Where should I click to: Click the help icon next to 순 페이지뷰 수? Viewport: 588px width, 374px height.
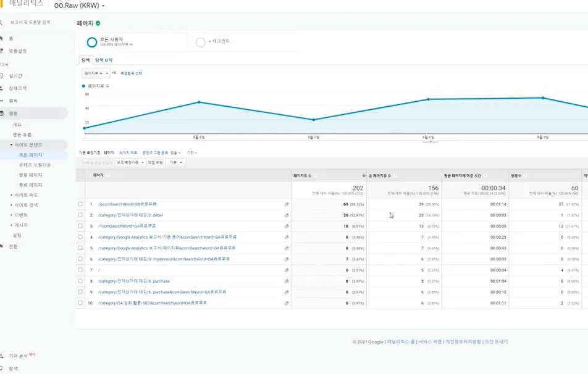(x=395, y=175)
